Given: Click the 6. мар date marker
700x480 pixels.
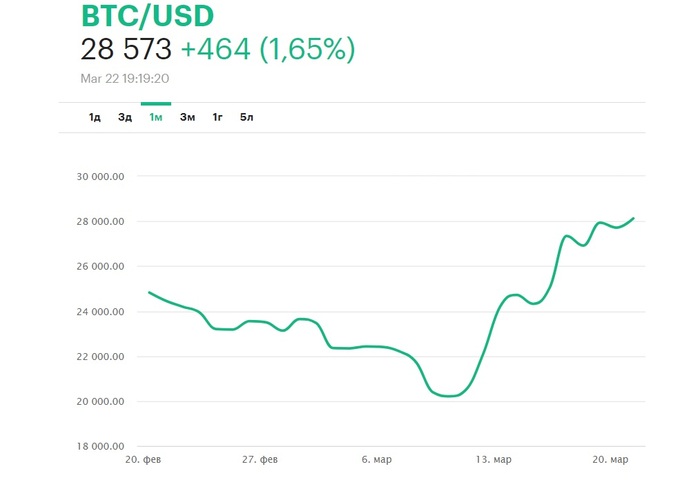Looking at the screenshot, I should click(x=377, y=460).
